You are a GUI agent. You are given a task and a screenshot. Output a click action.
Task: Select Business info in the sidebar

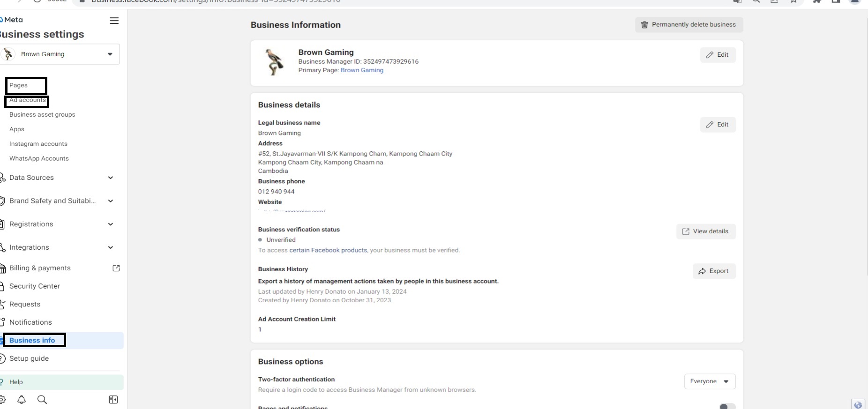tap(32, 340)
